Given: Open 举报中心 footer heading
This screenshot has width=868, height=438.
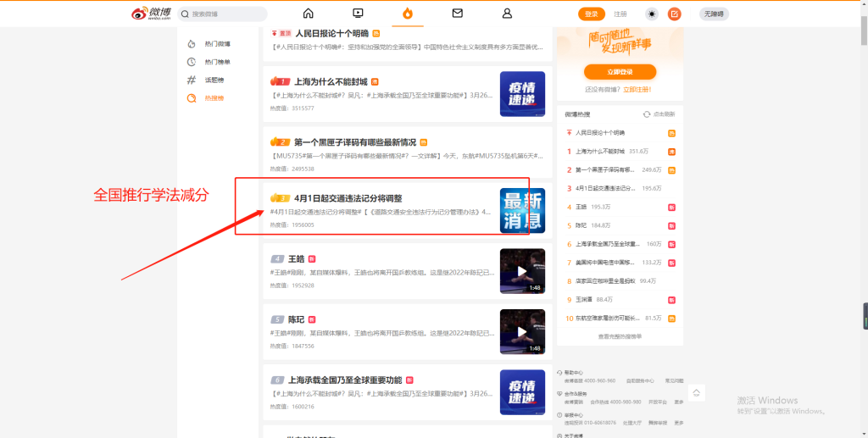Looking at the screenshot, I should pos(573,415).
